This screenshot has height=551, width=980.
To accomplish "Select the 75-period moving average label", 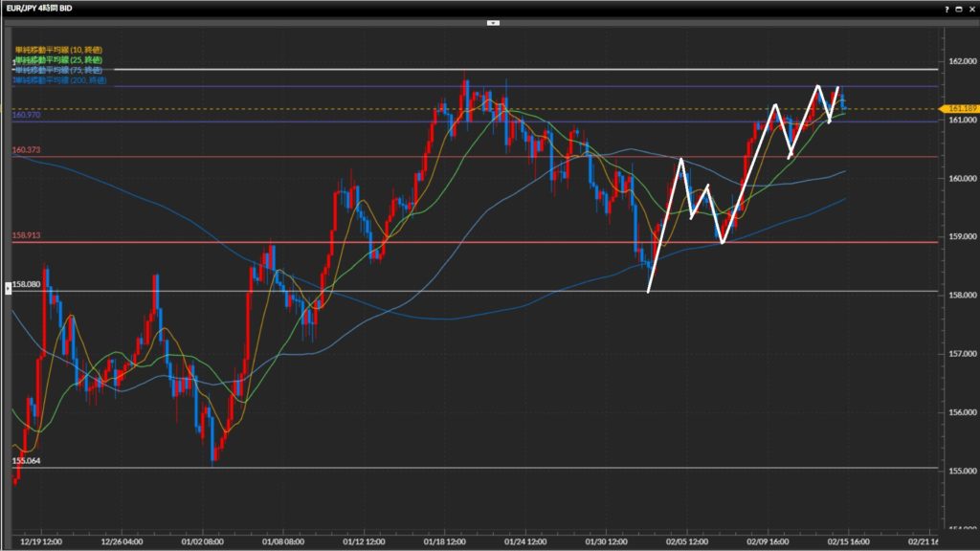I will tap(57, 71).
